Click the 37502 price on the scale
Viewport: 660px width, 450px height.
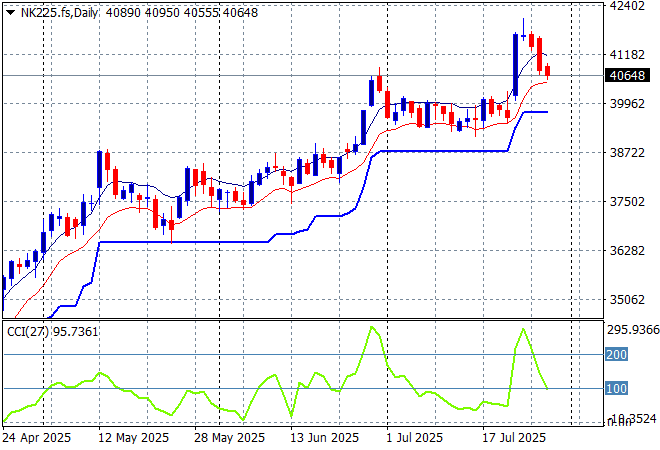pos(630,202)
